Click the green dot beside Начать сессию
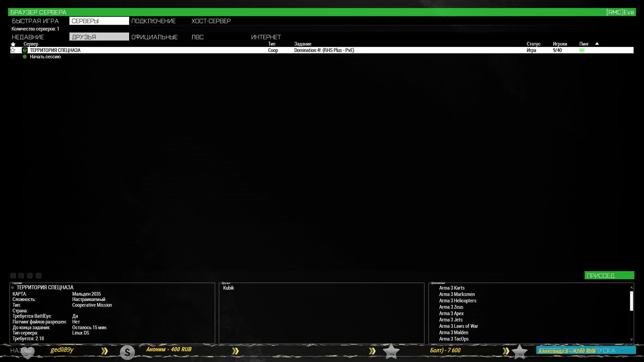 pos(24,57)
